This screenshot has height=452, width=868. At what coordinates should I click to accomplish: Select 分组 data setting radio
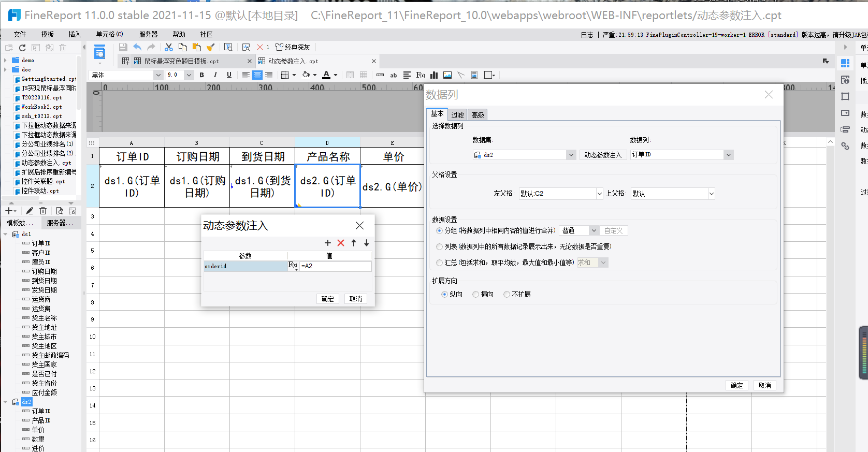(440, 230)
